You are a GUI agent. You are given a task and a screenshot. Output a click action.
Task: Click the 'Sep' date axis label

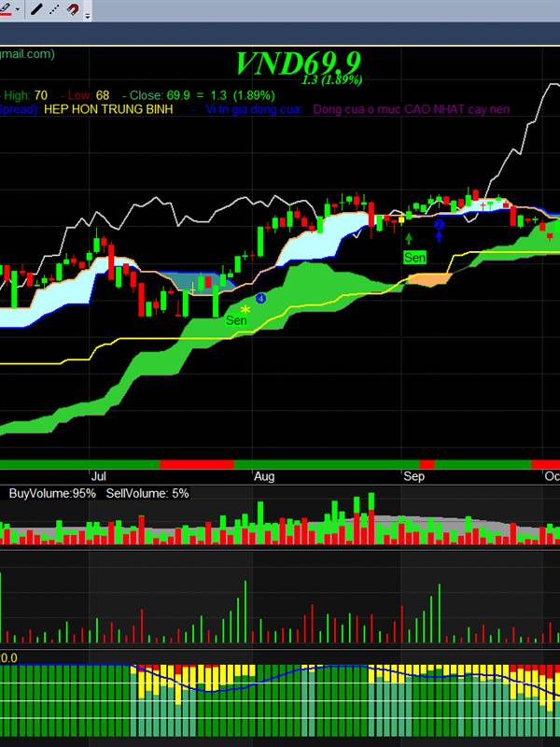tap(413, 476)
